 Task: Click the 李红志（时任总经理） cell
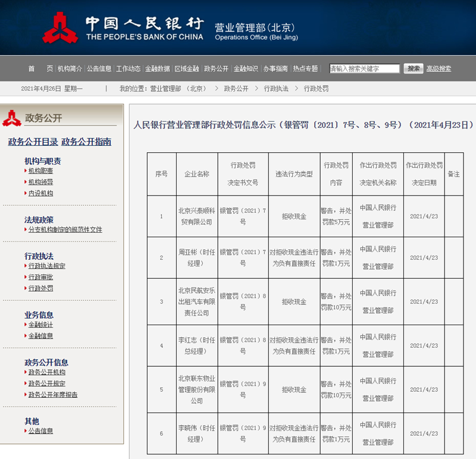(x=197, y=346)
